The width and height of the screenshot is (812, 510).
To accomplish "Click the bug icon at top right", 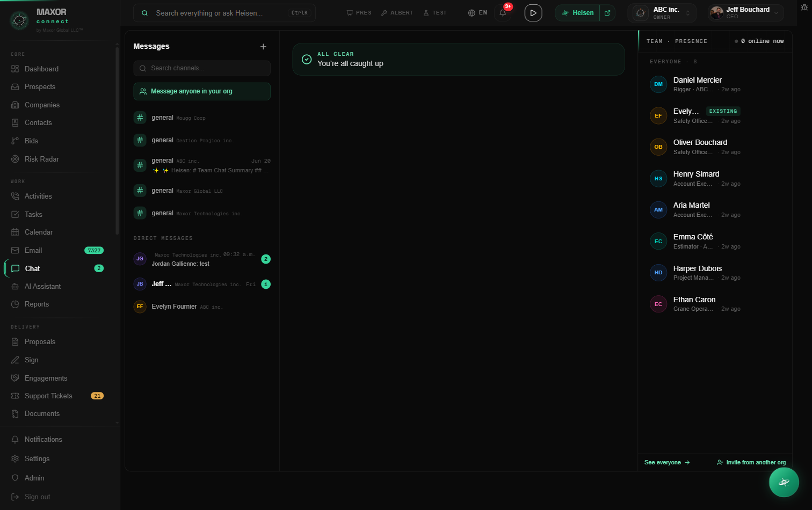I will tap(804, 8).
